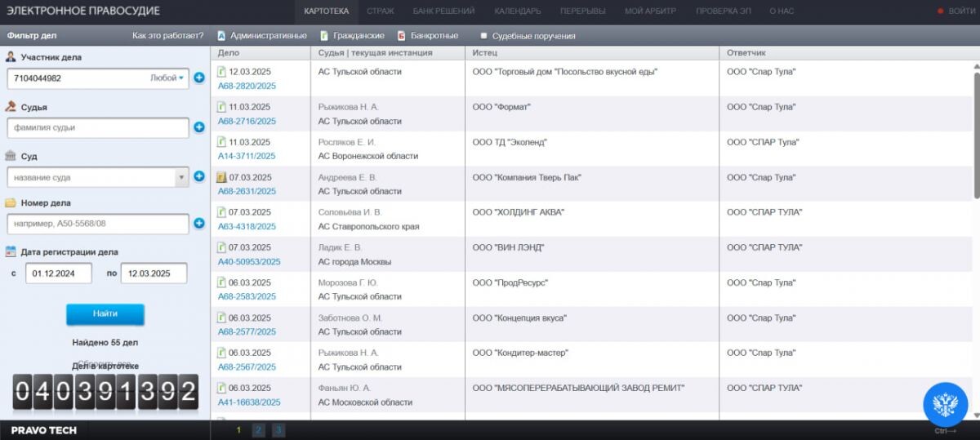Click document icon for case А40-50953/2025
Viewport: 980px width, 440px height.
tap(221, 247)
